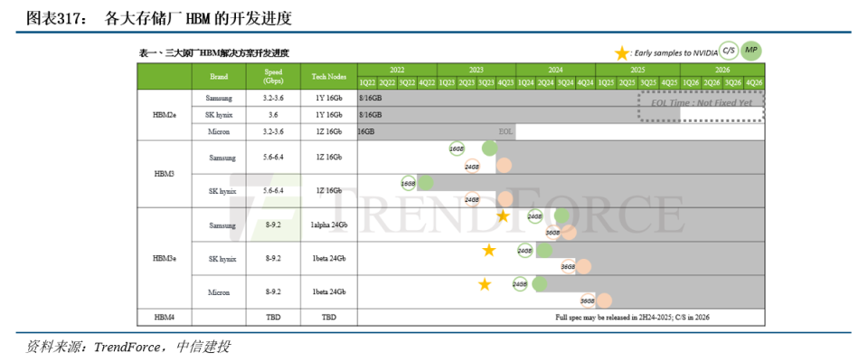Click green MP circle in HBM3e Micron row
868x363 pixels.
pyautogui.click(x=539, y=284)
